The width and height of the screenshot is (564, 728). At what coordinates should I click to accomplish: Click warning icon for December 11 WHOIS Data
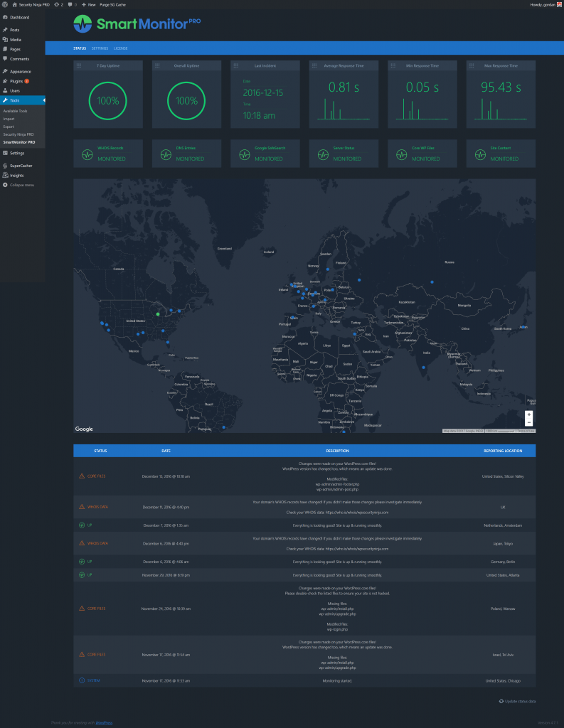(x=82, y=506)
